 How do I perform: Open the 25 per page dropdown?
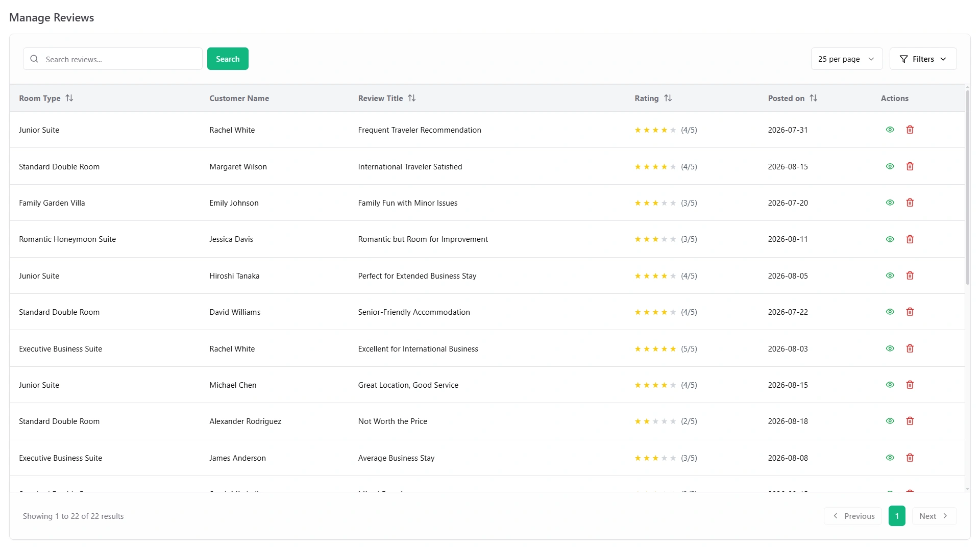(x=846, y=59)
